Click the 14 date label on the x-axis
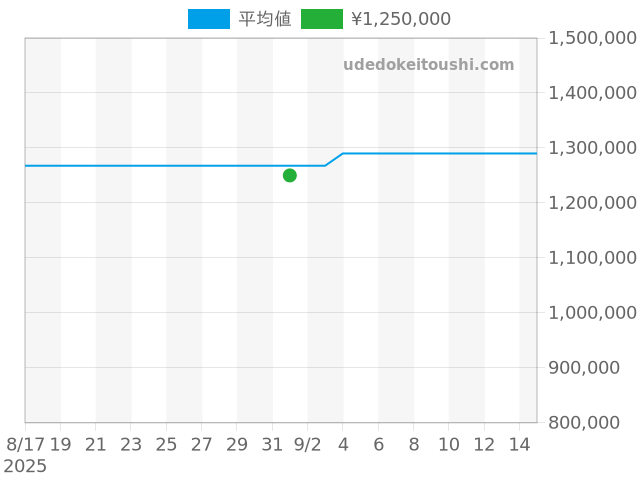Viewport: 640px width, 480px height. (519, 444)
